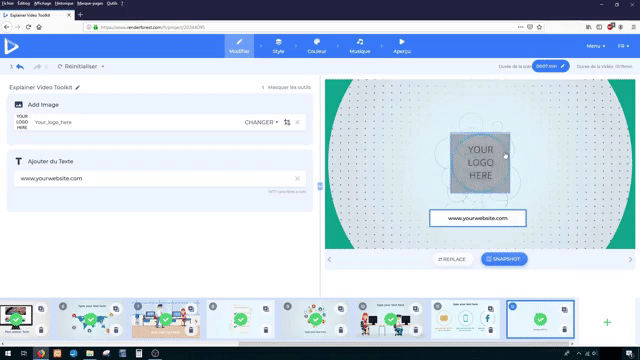Open the Menu dropdown
Screen dimensions: 640x360
pos(596,46)
